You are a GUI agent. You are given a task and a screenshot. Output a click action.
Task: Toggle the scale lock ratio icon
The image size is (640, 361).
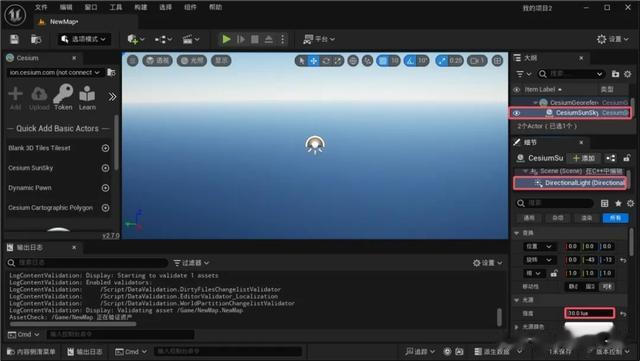click(x=553, y=273)
